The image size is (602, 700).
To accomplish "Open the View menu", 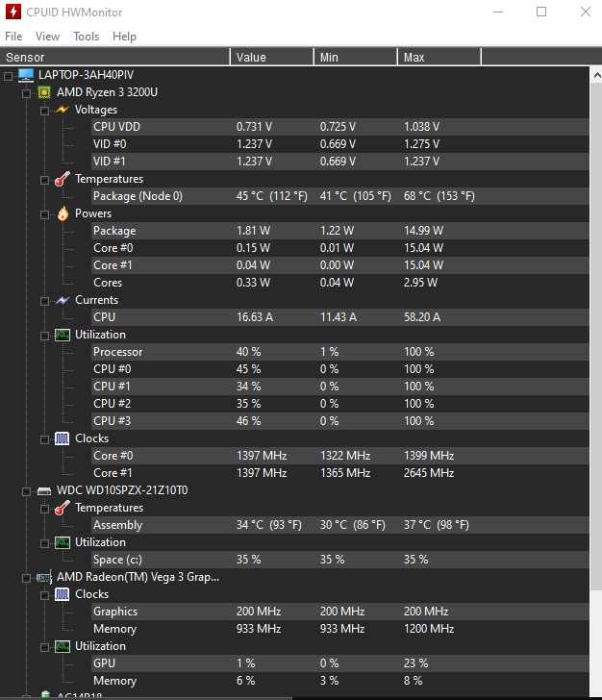I will pos(47,37).
